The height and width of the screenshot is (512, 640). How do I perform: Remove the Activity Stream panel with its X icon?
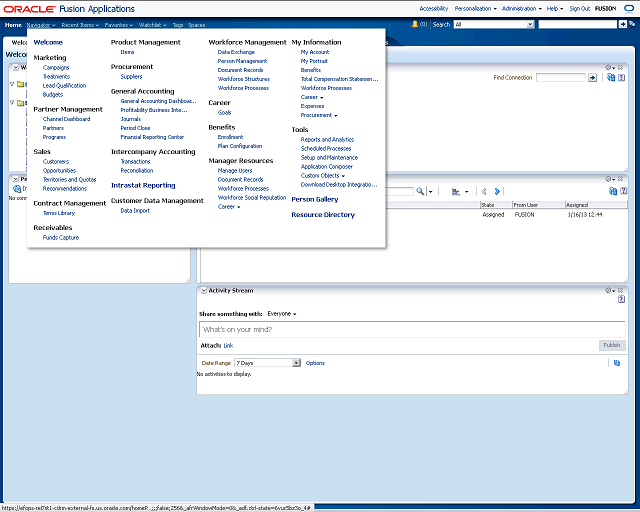(620, 290)
